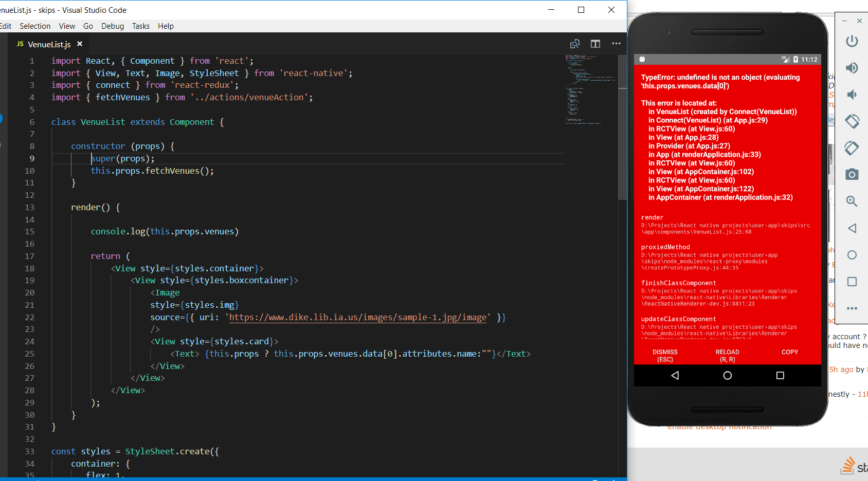
Task: Click line number 25 in the gutter
Action: [x=30, y=354]
